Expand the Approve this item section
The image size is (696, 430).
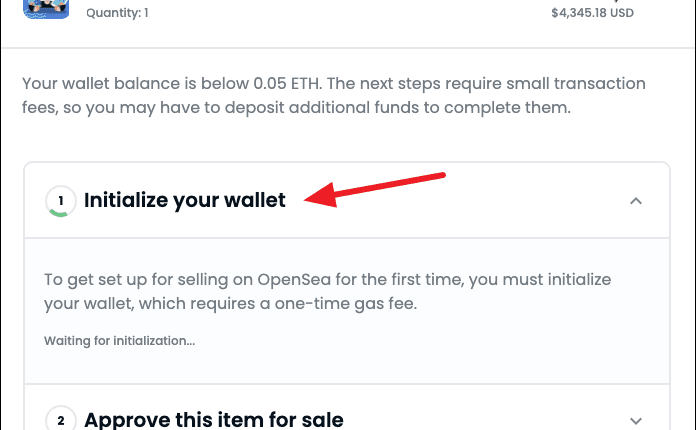pos(636,420)
